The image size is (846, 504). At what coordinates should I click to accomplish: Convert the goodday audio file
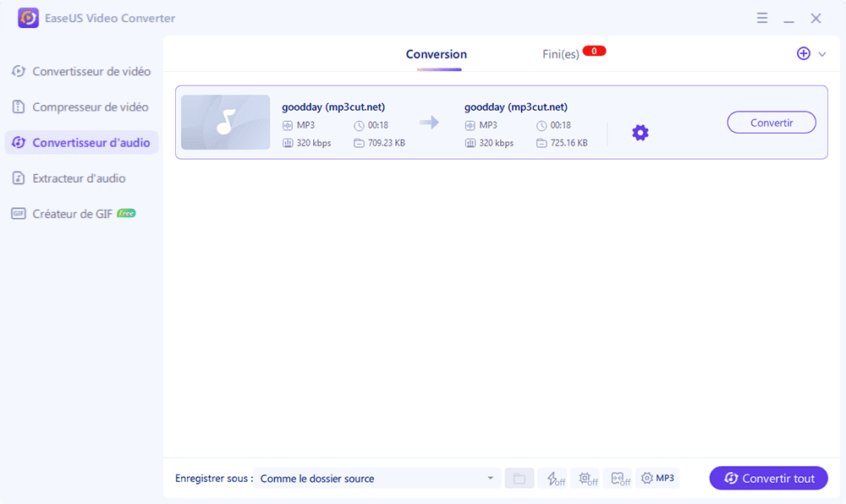coord(771,122)
